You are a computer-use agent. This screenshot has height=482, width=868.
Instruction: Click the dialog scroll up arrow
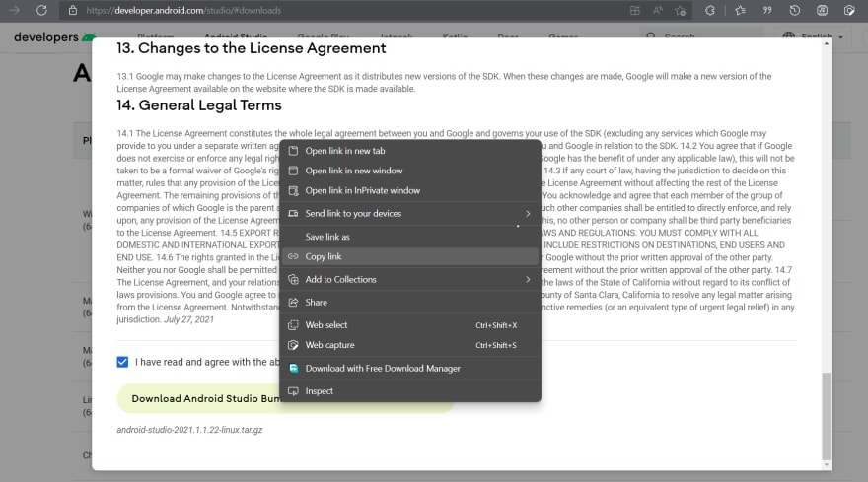(x=827, y=43)
